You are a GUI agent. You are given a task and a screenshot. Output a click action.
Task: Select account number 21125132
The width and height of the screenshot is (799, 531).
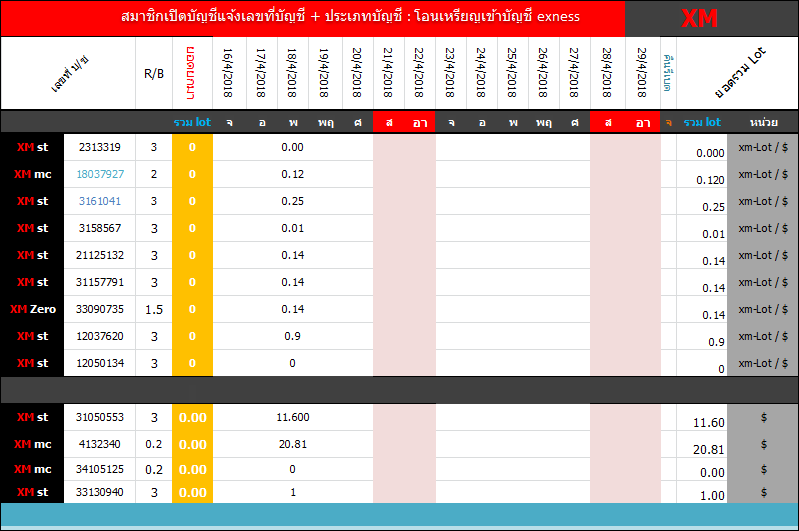pos(100,255)
